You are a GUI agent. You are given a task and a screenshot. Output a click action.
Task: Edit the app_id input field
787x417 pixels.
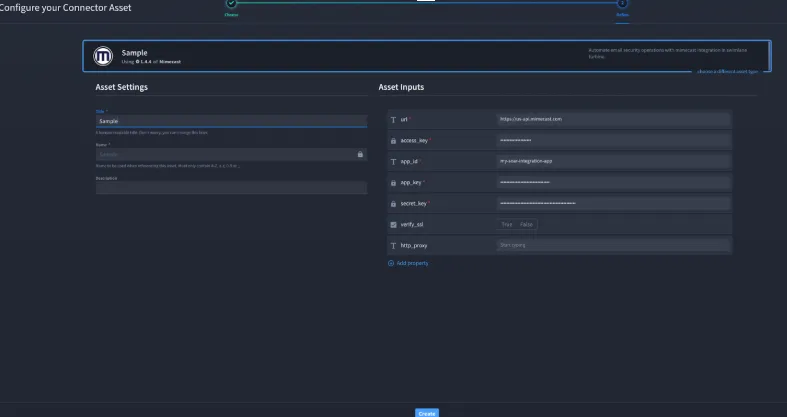click(612, 162)
